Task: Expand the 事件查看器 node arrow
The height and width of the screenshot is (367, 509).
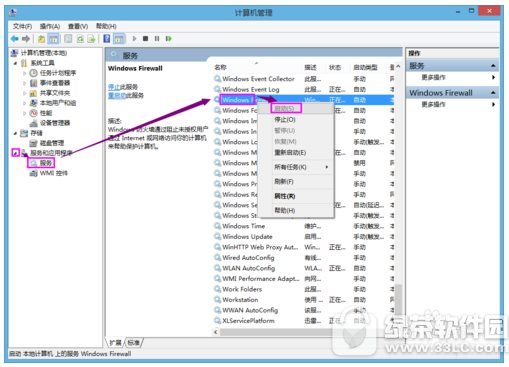Action: (x=25, y=83)
